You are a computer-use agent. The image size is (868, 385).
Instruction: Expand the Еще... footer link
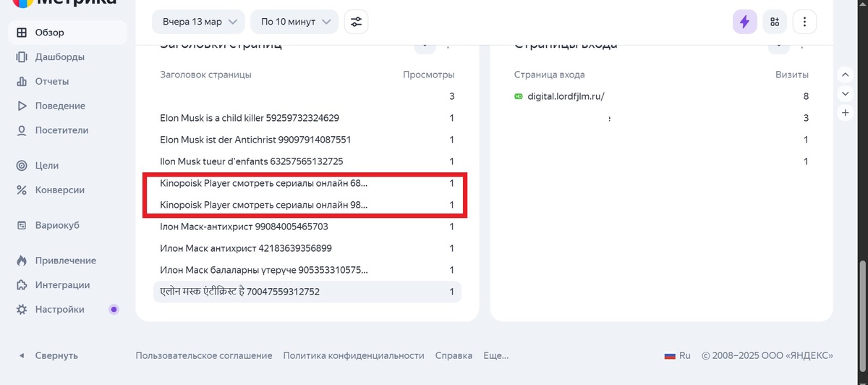496,355
